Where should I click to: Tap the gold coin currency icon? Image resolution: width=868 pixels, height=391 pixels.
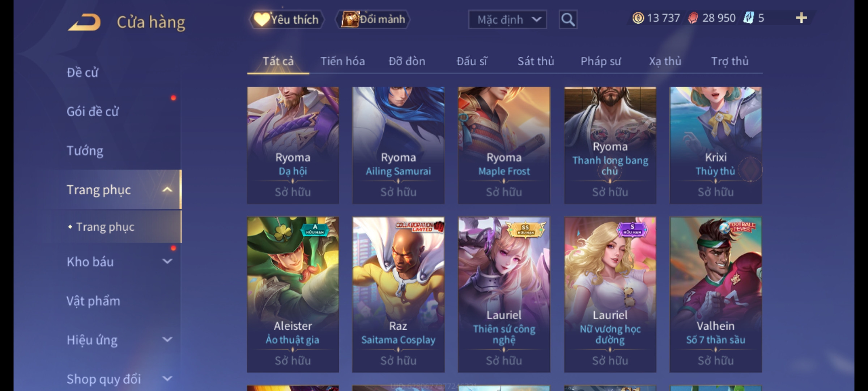tap(638, 18)
